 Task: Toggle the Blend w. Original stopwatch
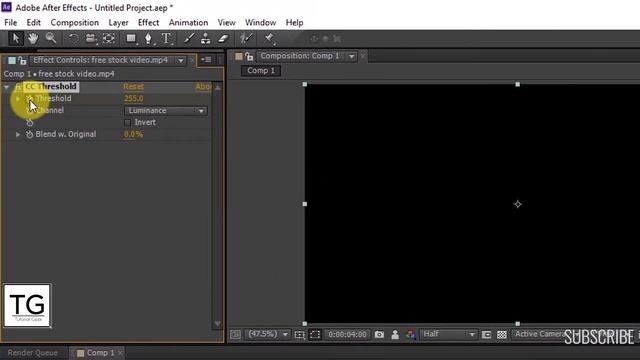29,134
